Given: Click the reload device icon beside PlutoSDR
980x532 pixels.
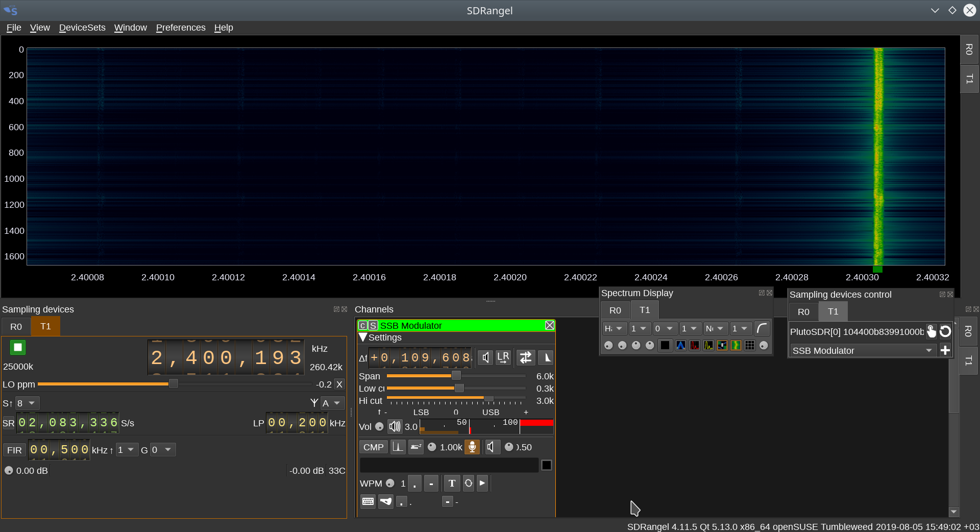Looking at the screenshot, I should click(x=945, y=332).
